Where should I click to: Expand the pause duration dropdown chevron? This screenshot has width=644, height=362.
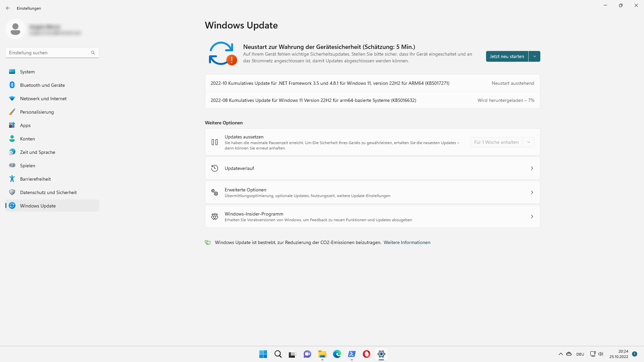coord(529,142)
